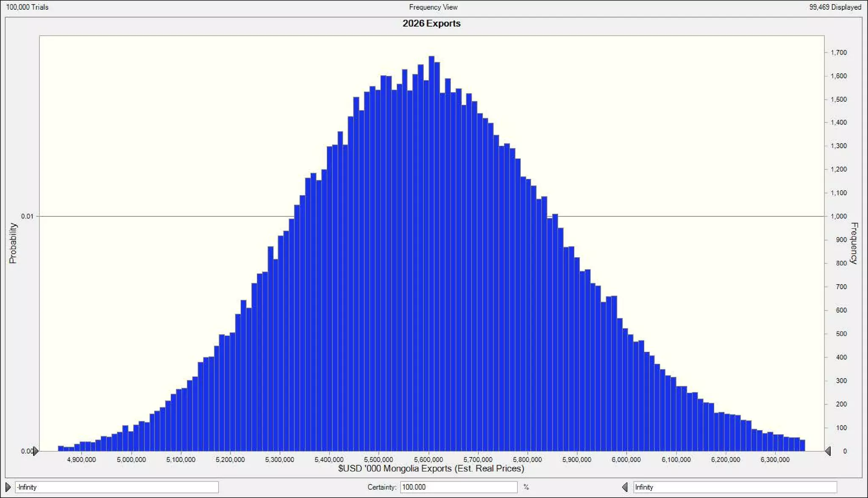The width and height of the screenshot is (868, 498).
Task: Click the left certainty grabber on chart axis
Action: [36, 451]
